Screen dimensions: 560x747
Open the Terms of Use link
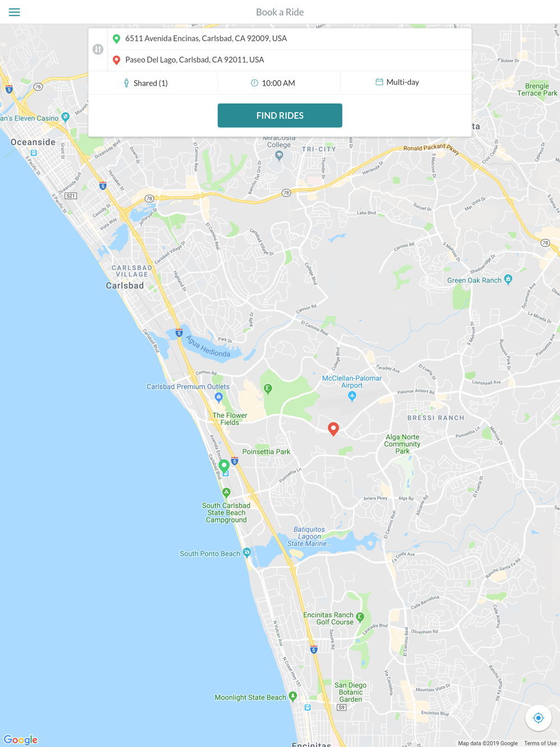pyautogui.click(x=540, y=743)
